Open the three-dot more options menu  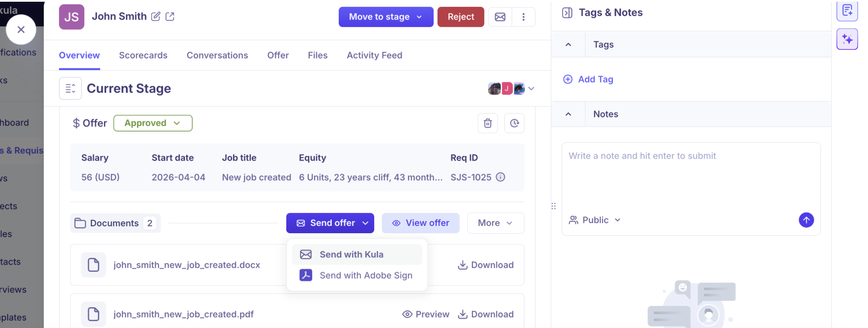523,17
